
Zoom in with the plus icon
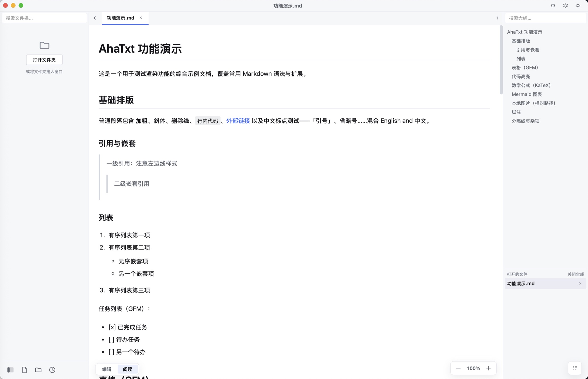[x=488, y=368]
